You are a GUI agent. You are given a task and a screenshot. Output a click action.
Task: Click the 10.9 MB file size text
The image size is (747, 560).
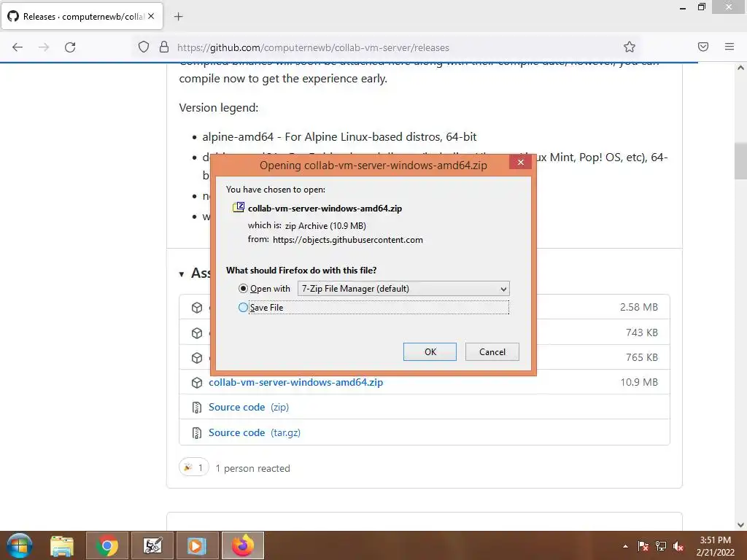click(x=639, y=382)
